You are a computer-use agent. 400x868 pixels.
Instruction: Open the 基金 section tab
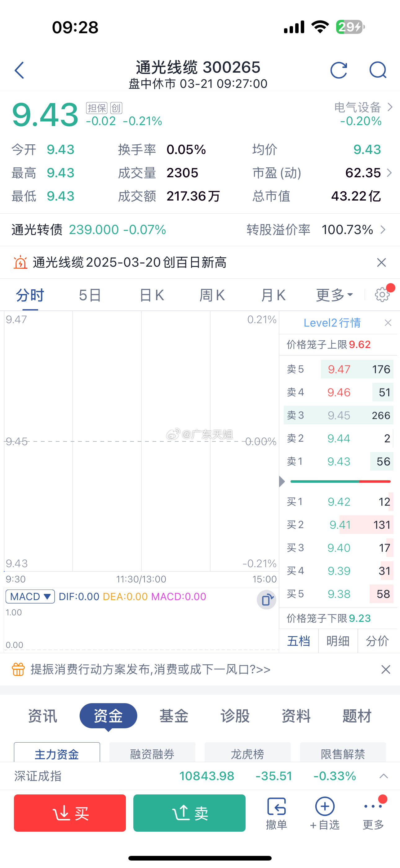(x=174, y=716)
